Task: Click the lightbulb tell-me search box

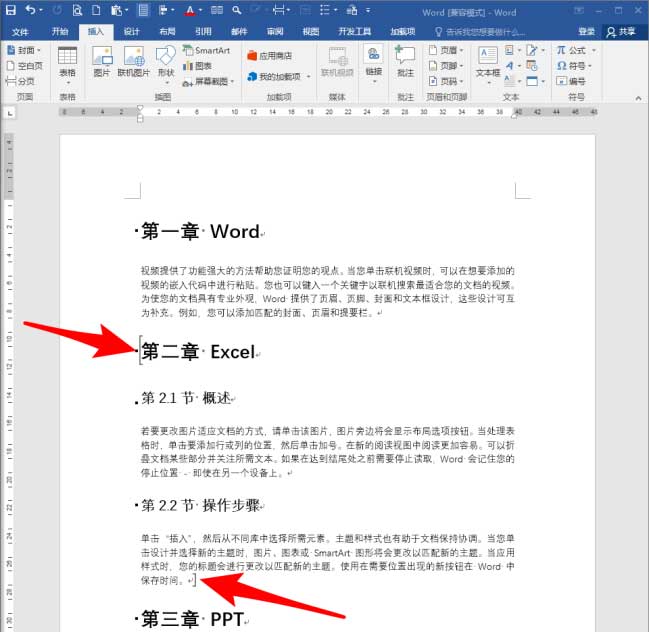Action: click(x=480, y=32)
